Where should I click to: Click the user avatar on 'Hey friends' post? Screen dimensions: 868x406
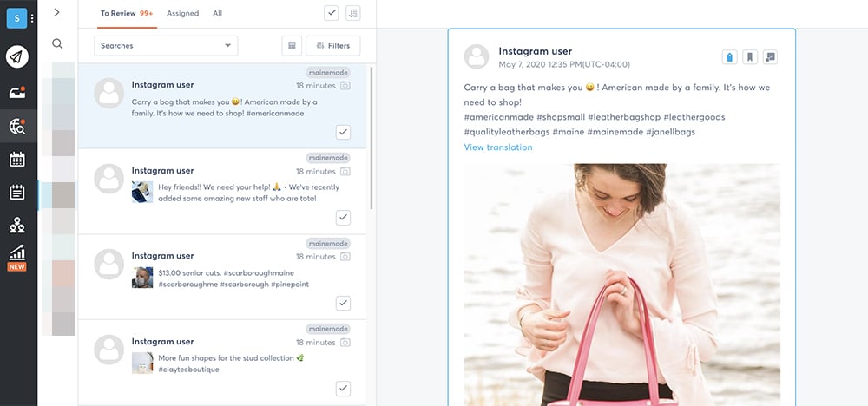coord(109,179)
